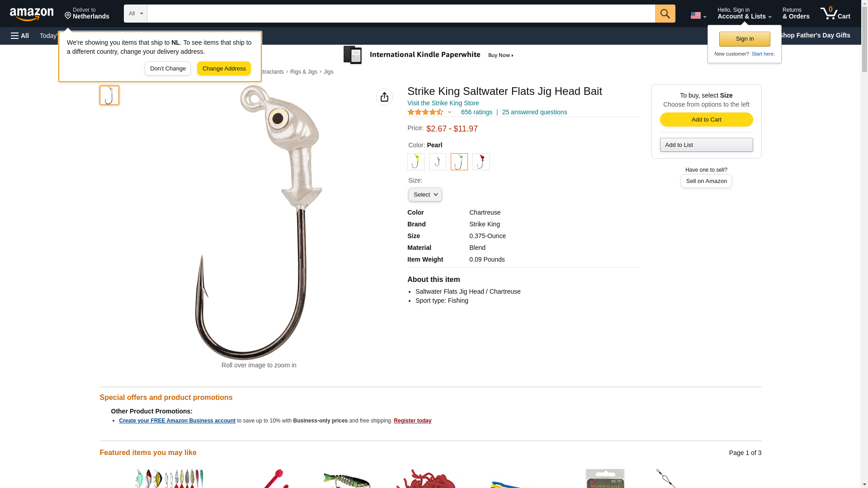Click the Deliver to Netherlands location icon
The image size is (868, 488).
click(x=68, y=16)
